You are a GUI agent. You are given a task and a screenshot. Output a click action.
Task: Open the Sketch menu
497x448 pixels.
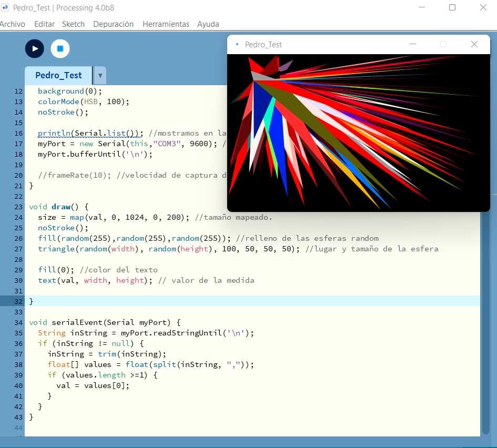pos(73,24)
